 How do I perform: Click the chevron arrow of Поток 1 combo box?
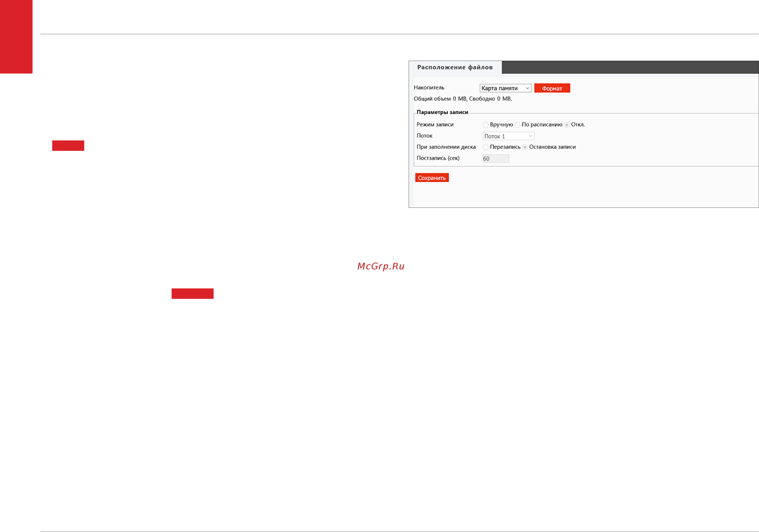[530, 136]
